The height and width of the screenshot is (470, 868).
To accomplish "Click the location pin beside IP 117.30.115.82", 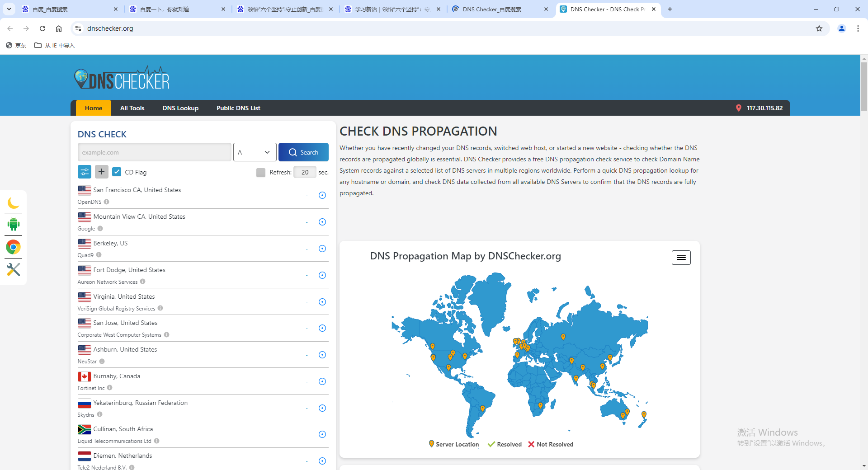I will pyautogui.click(x=739, y=108).
